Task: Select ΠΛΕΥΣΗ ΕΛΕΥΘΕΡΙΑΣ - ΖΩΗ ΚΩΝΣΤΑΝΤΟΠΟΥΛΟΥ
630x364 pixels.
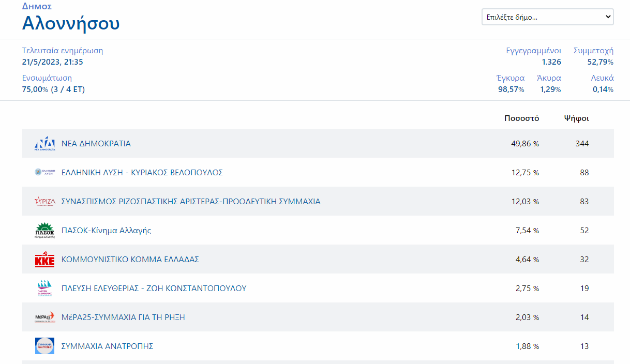Action: [154, 289]
